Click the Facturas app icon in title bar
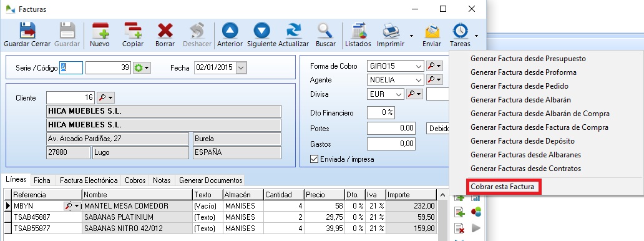This screenshot has height=241, width=644. (x=10, y=9)
